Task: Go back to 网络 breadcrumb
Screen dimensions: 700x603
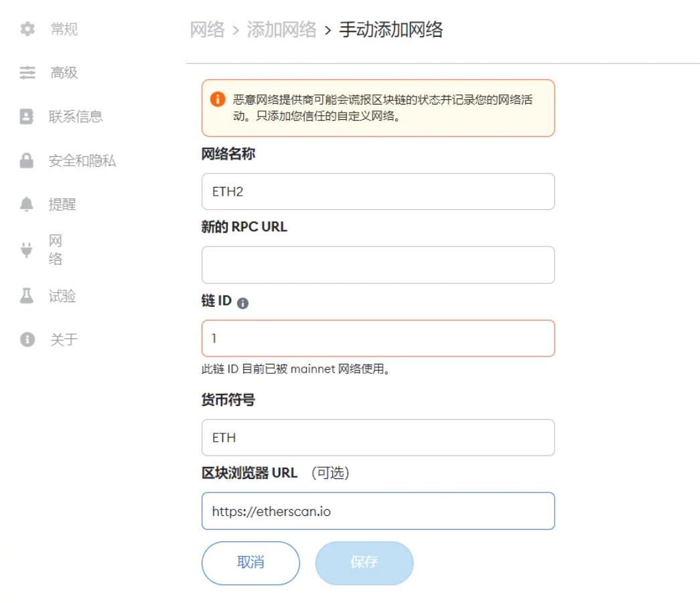Action: click(208, 30)
